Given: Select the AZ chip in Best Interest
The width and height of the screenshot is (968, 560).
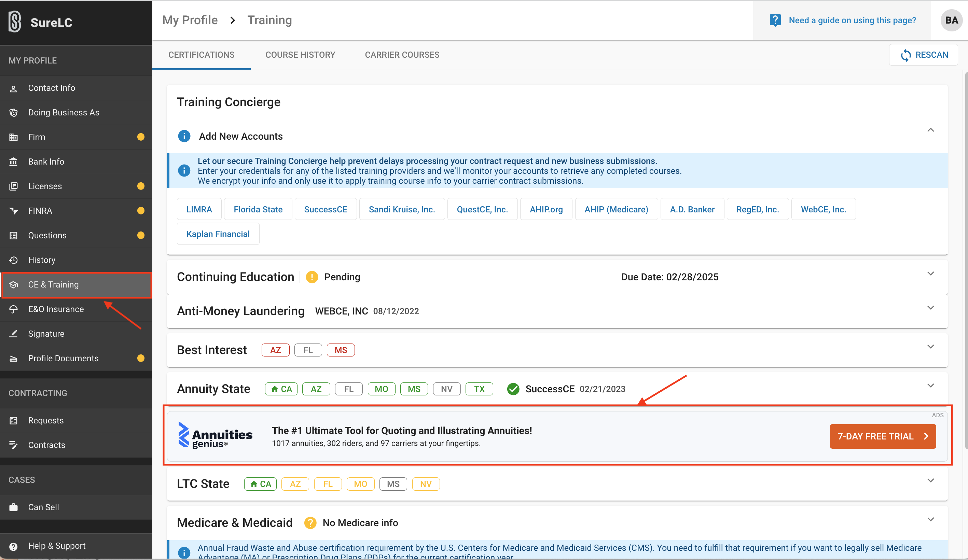Looking at the screenshot, I should (275, 350).
